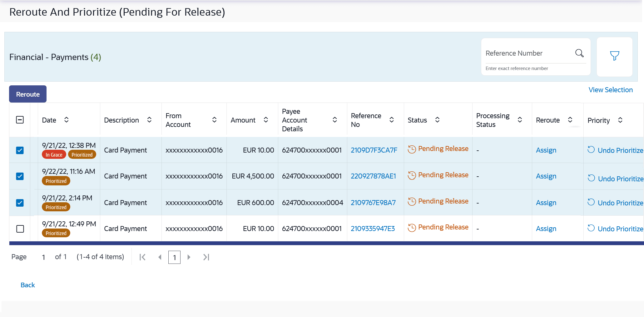Image resolution: width=644 pixels, height=317 pixels.
Task: Sort by Reroute column arrows
Action: pos(570,120)
